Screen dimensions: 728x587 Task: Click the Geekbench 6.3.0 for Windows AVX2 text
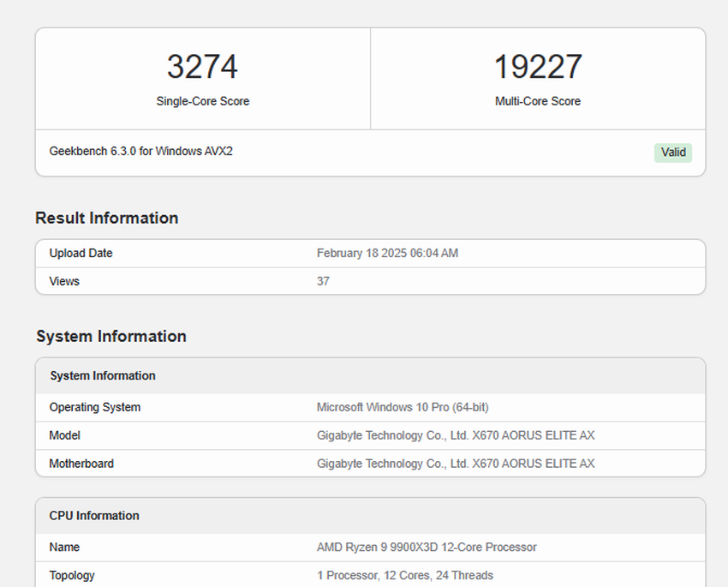(141, 152)
